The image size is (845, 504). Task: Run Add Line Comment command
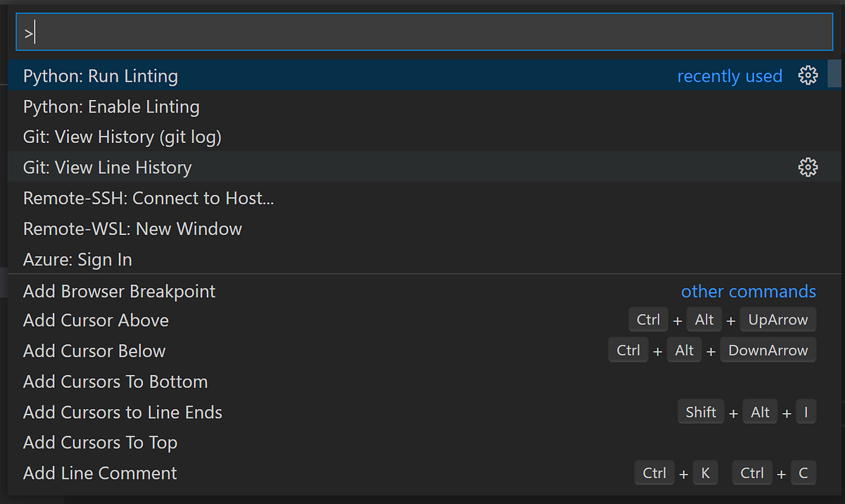point(100,473)
